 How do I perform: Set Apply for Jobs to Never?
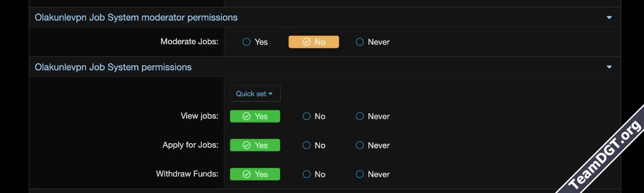(373, 145)
